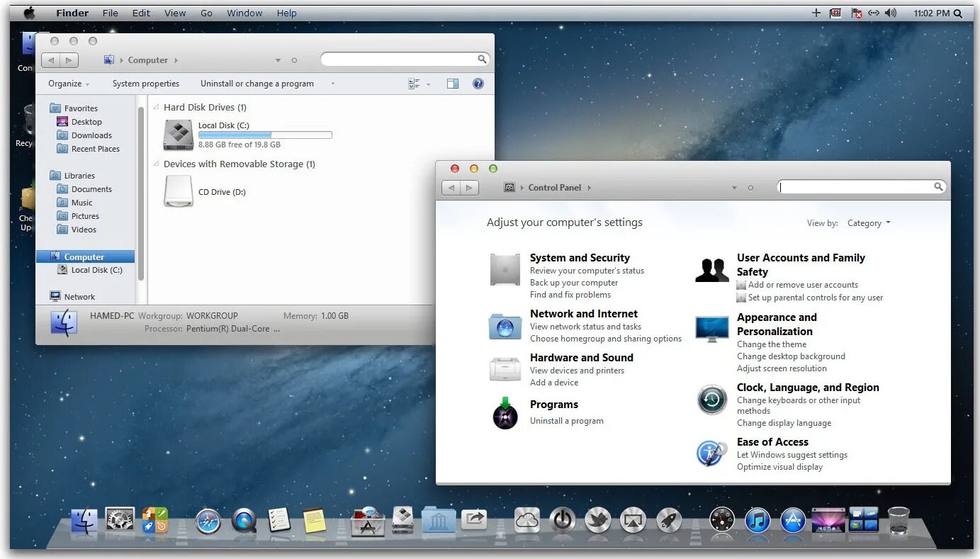
Task: Open the Window menu
Action: [x=244, y=13]
